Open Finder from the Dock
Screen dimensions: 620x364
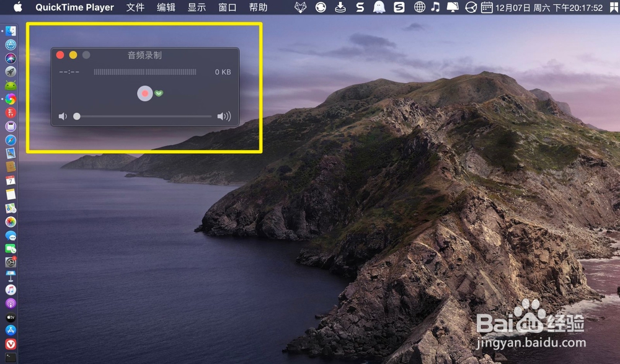10,30
